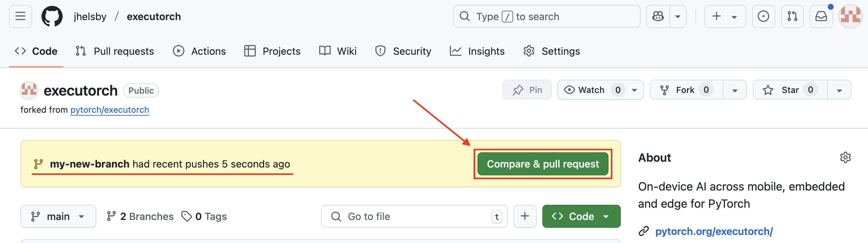Edit About details with gear icon

(845, 157)
